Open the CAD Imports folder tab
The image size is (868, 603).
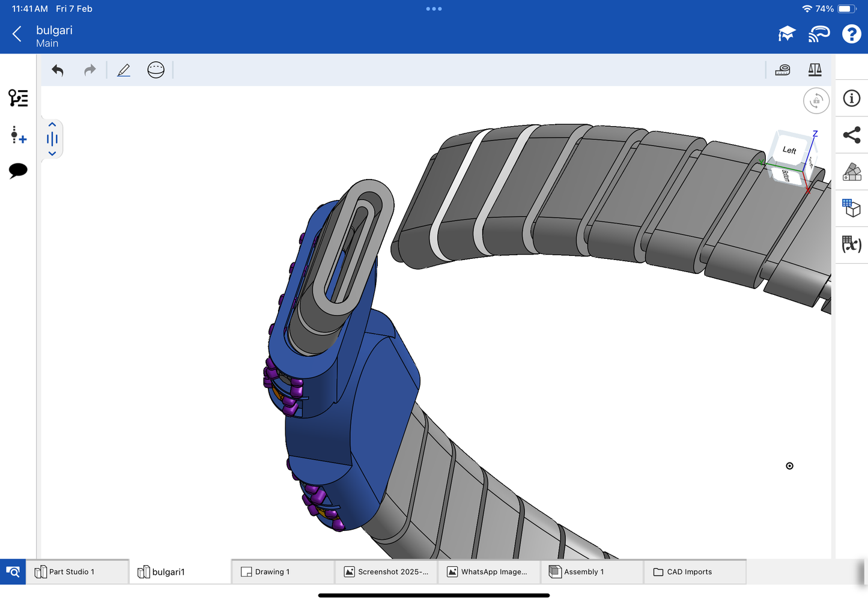(x=694, y=572)
